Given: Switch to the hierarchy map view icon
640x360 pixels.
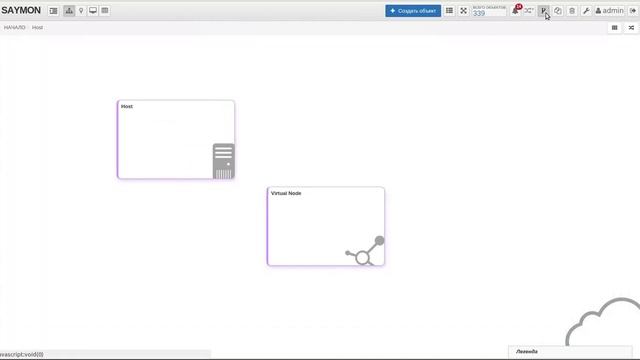Looking at the screenshot, I should [x=69, y=11].
